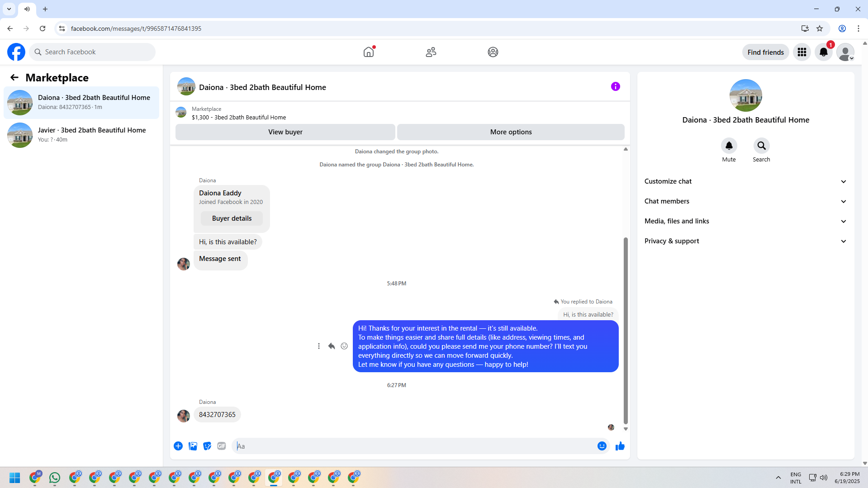Open the Windows Start menu
This screenshot has height=488, width=868.
(x=15, y=478)
